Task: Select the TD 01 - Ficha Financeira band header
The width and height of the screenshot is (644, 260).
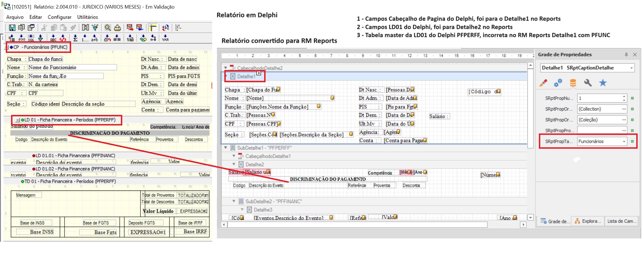Action: click(68, 181)
